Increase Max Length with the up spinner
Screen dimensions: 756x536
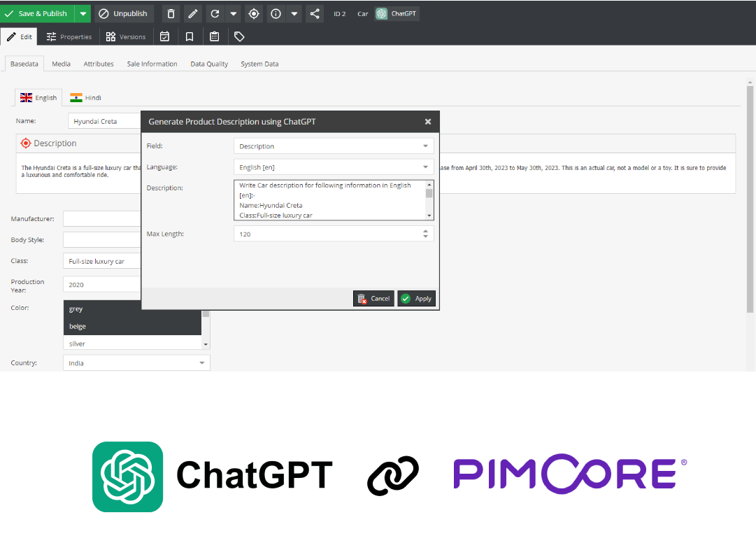click(x=425, y=231)
